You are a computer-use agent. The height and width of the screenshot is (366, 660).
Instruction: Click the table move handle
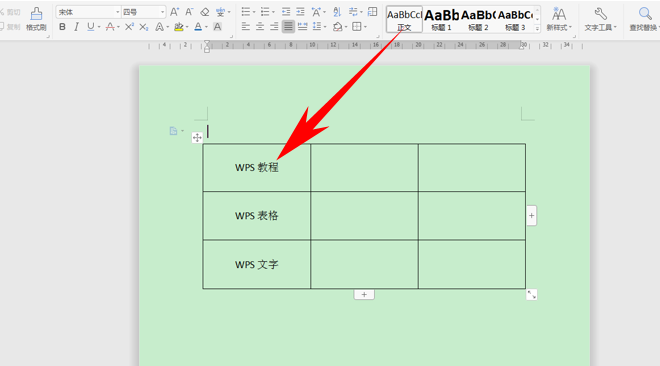pyautogui.click(x=197, y=137)
